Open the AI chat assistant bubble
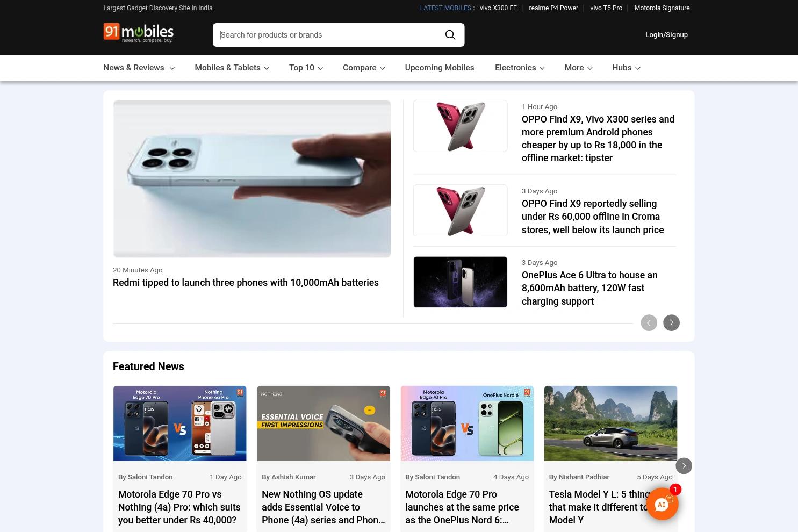Image resolution: width=798 pixels, height=532 pixels. pyautogui.click(x=662, y=504)
